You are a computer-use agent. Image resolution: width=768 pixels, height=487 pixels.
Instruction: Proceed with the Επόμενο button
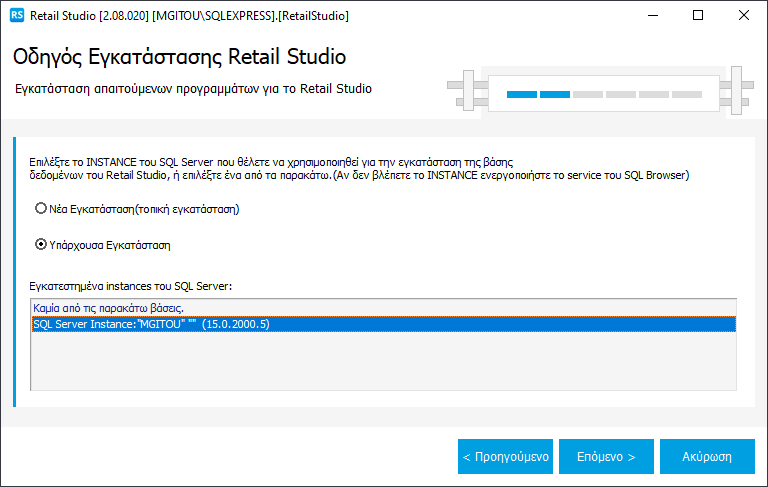(606, 456)
